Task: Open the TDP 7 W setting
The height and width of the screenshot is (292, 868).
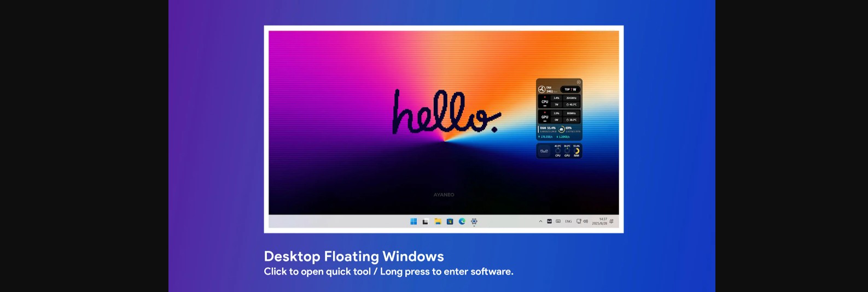Action: click(x=570, y=89)
